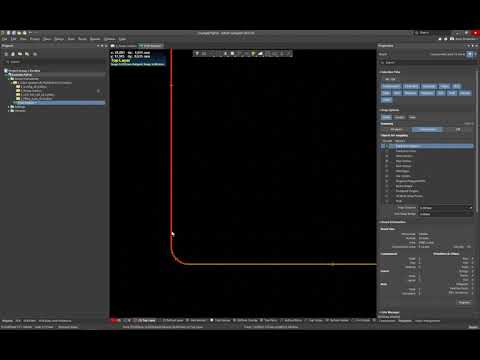Image resolution: width=480 pixels, height=360 pixels.
Task: Set snapping to All Layers
Action: click(396, 129)
